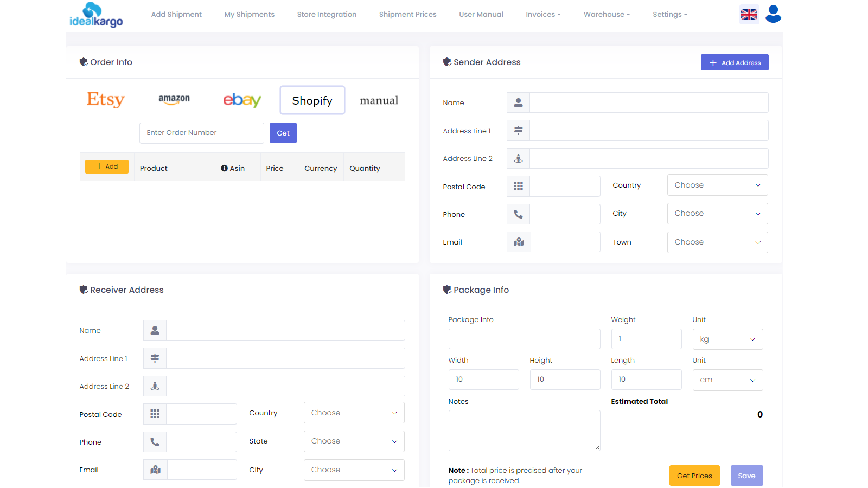The image size is (868, 488).
Task: Click the Package Info shield icon
Action: point(447,290)
